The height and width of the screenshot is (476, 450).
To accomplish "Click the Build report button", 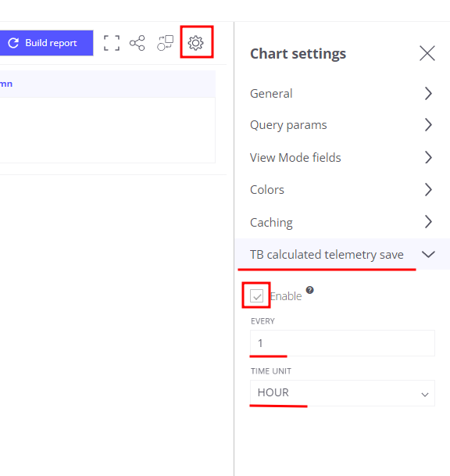I will 46,43.
